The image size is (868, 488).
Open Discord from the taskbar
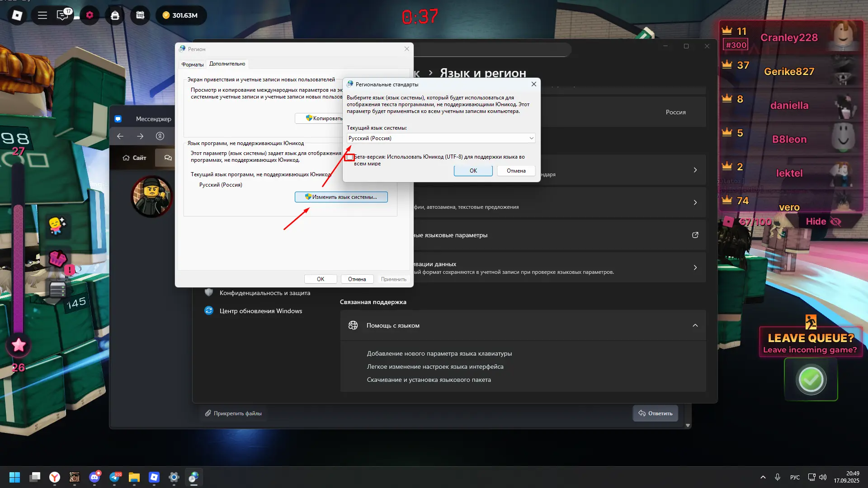pyautogui.click(x=94, y=477)
